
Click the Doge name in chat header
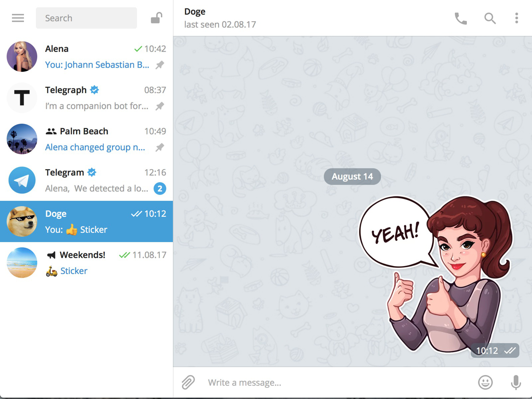pos(195,12)
